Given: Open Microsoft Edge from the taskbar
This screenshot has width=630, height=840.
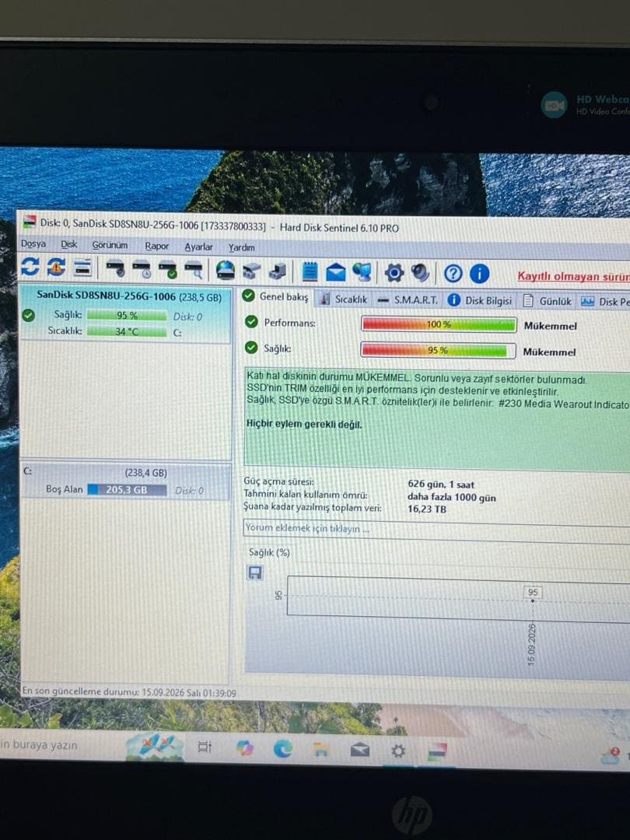Looking at the screenshot, I should (282, 748).
